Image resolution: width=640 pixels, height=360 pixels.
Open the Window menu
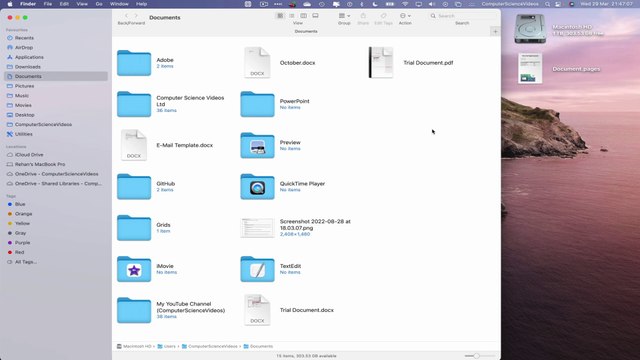(119, 4)
